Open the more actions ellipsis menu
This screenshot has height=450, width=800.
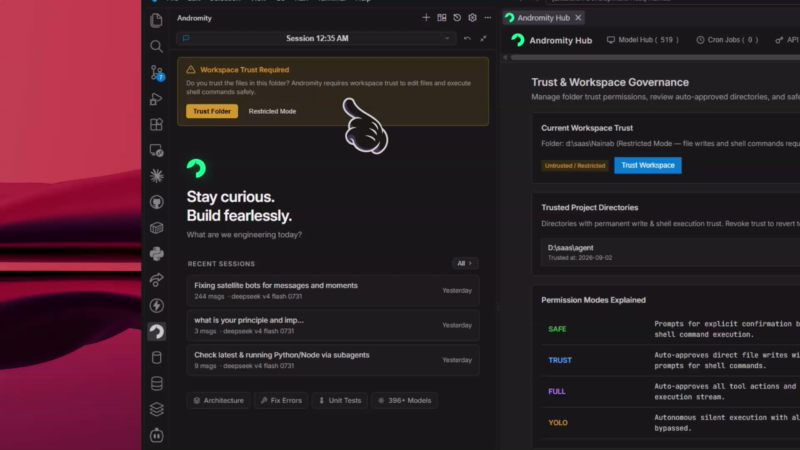pos(488,18)
